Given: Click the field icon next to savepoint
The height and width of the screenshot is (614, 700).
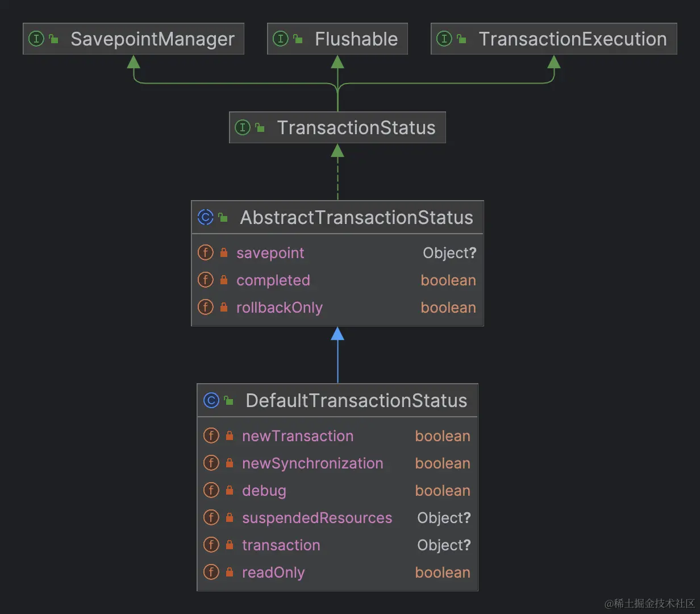Looking at the screenshot, I should (206, 252).
